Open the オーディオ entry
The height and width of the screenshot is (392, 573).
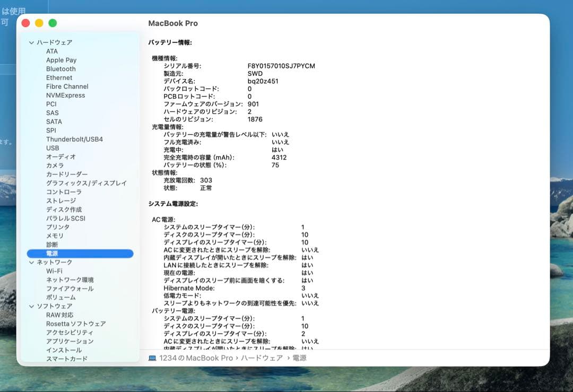click(61, 156)
